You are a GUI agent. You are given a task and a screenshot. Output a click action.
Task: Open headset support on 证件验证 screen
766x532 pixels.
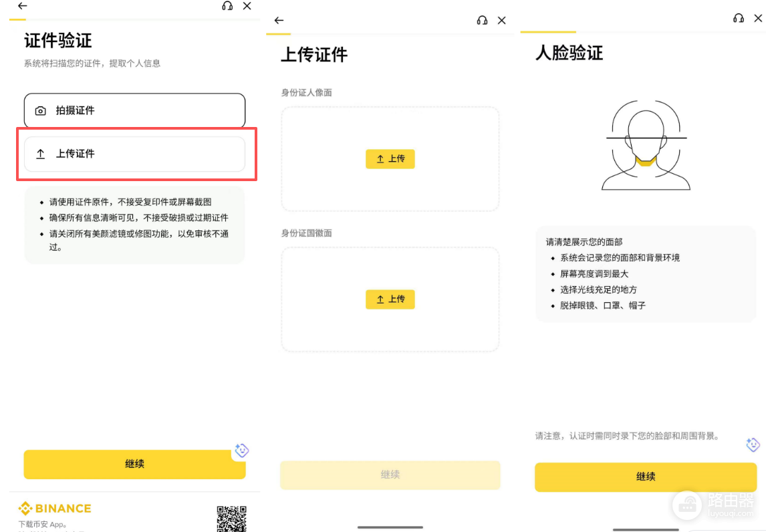click(227, 6)
